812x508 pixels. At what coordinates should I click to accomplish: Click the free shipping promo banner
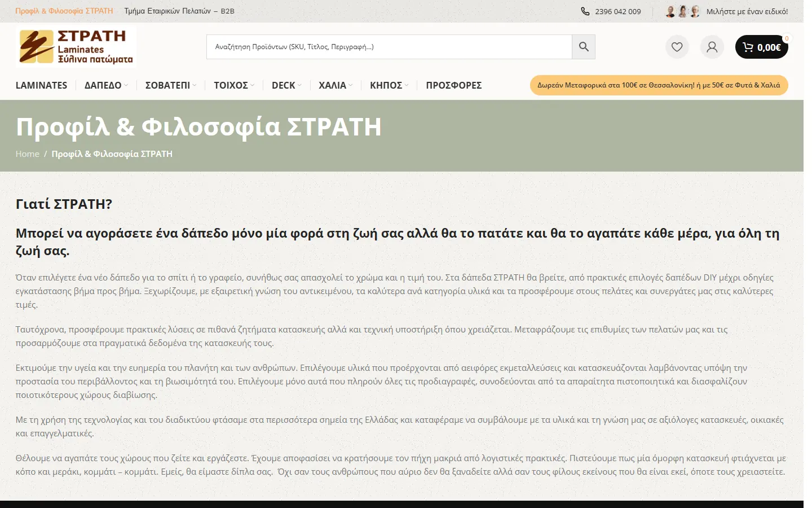pos(659,85)
